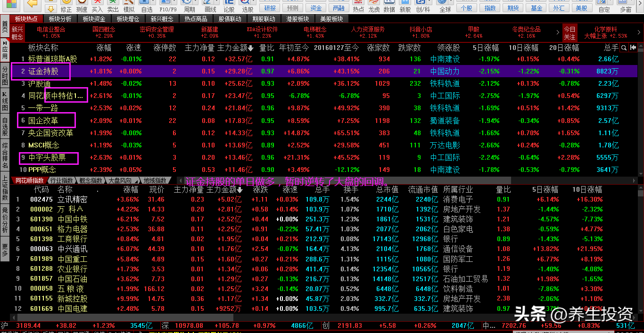Open the 分时图 side tab

[5, 75]
